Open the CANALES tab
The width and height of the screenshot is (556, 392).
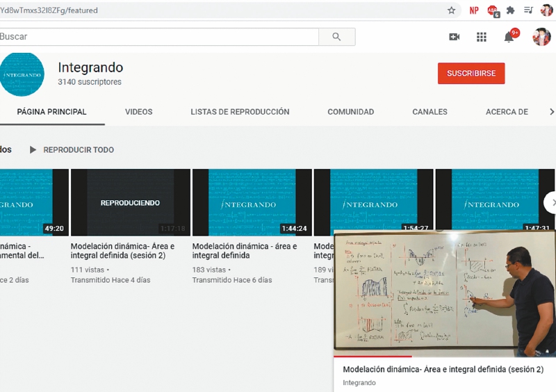point(430,112)
